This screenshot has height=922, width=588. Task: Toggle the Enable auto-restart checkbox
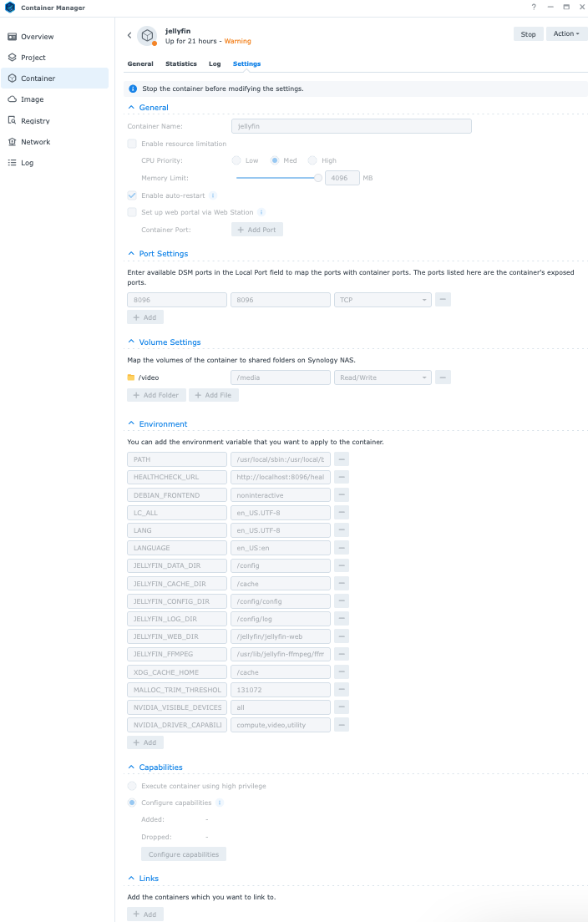132,195
